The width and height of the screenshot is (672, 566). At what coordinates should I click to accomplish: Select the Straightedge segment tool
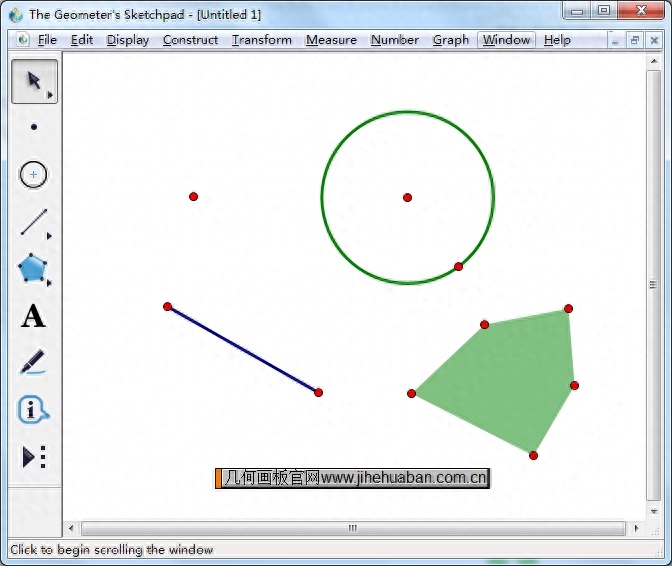coord(34,222)
